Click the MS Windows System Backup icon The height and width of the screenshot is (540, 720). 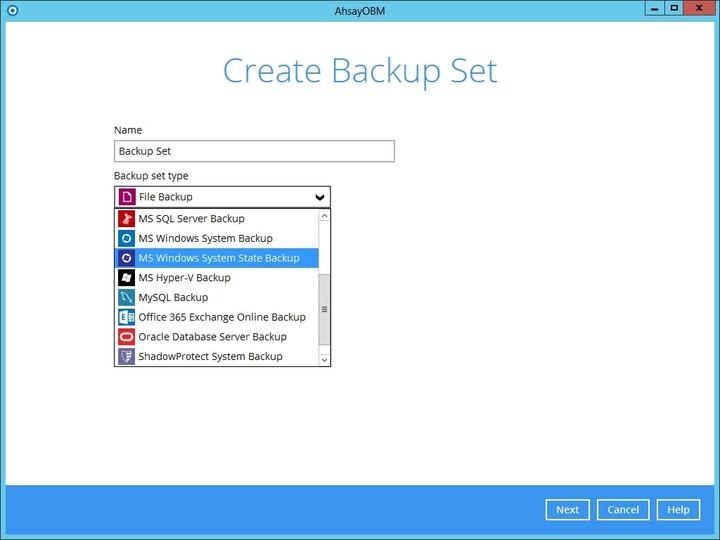(x=126, y=238)
